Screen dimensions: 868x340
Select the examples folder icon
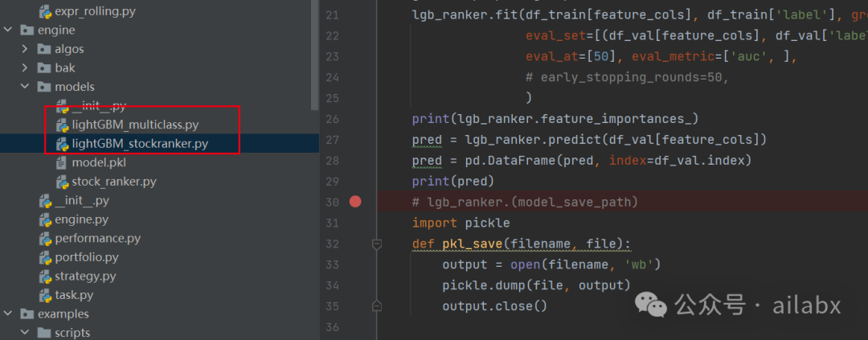coord(27,314)
